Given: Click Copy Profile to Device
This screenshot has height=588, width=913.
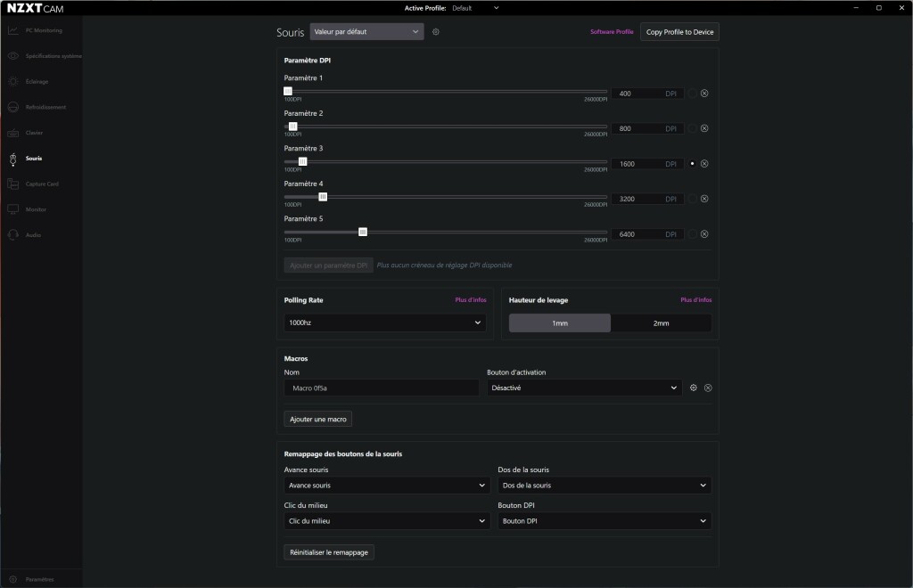Looking at the screenshot, I should tap(679, 31).
